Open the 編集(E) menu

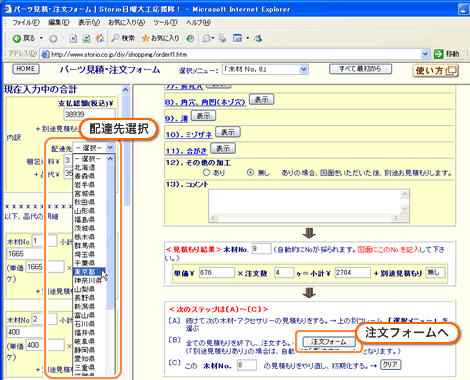(x=59, y=23)
